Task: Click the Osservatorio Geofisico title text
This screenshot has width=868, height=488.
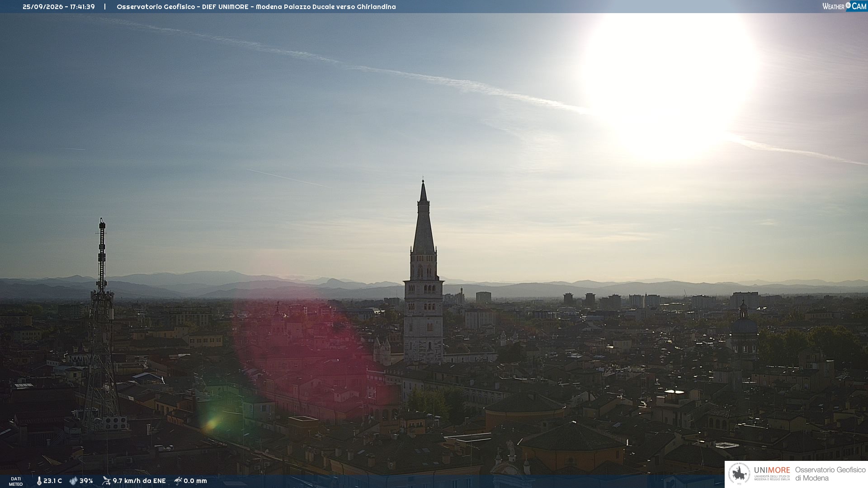Action: [156, 7]
